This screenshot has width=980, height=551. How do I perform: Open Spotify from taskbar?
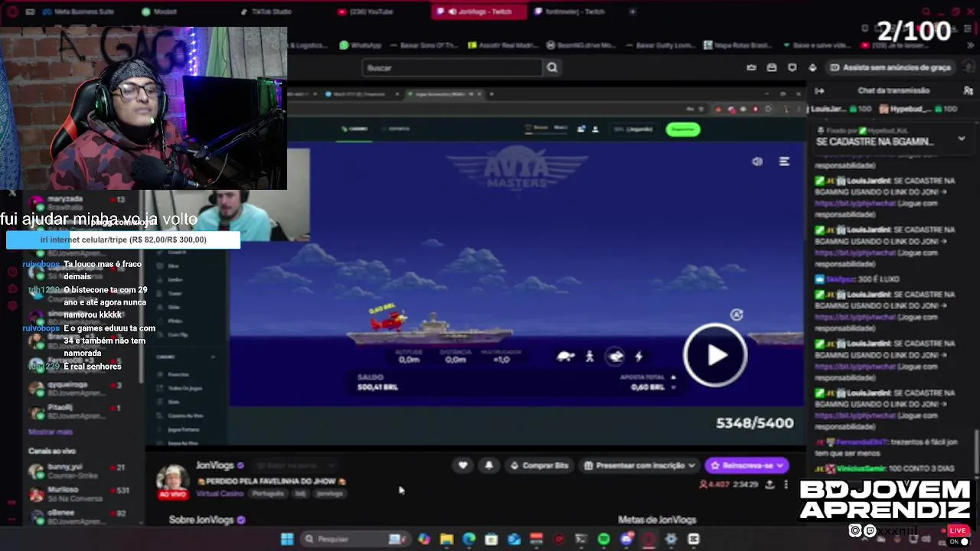(603, 539)
